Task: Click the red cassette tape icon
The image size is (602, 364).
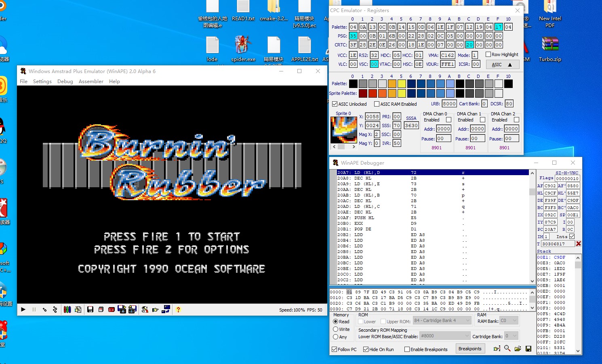Action: click(x=111, y=310)
